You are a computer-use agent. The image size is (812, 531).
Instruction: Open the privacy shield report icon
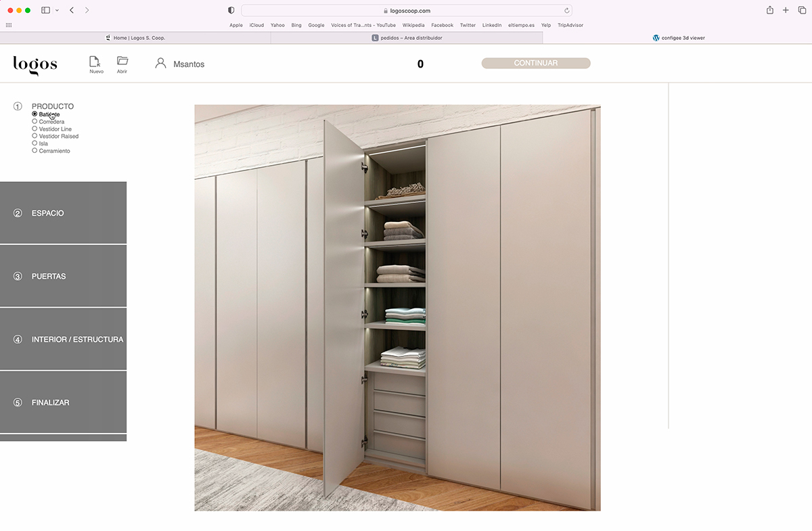231,10
